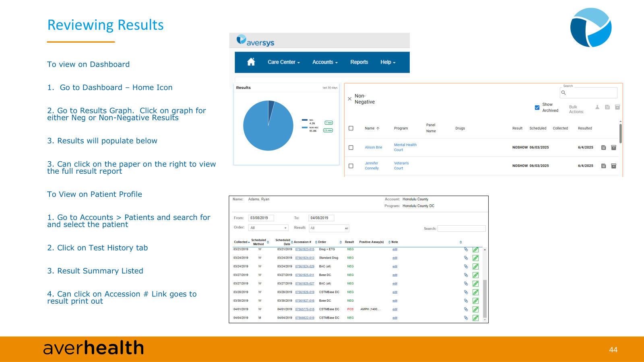
Task: Click the bulk action report document icon
Action: (x=607, y=107)
